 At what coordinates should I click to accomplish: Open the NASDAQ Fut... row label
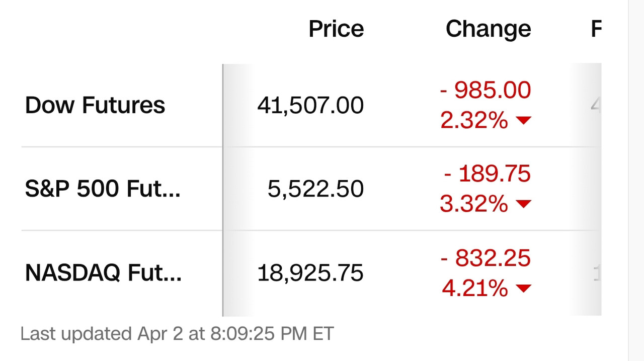[103, 273]
